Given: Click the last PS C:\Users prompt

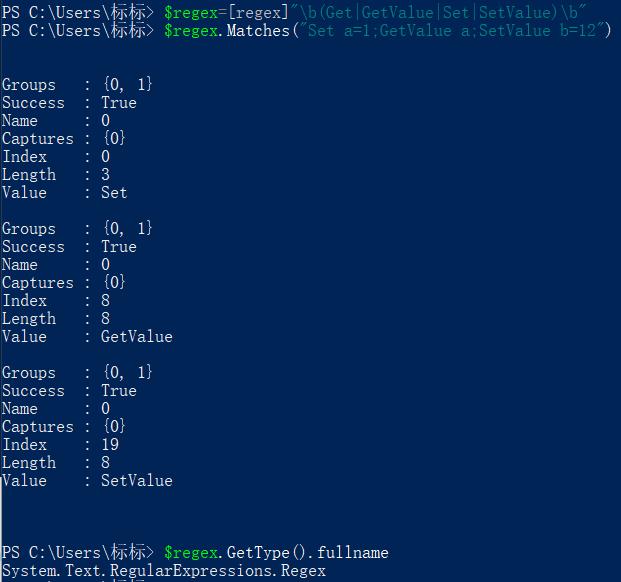Looking at the screenshot, I should coord(77,553).
